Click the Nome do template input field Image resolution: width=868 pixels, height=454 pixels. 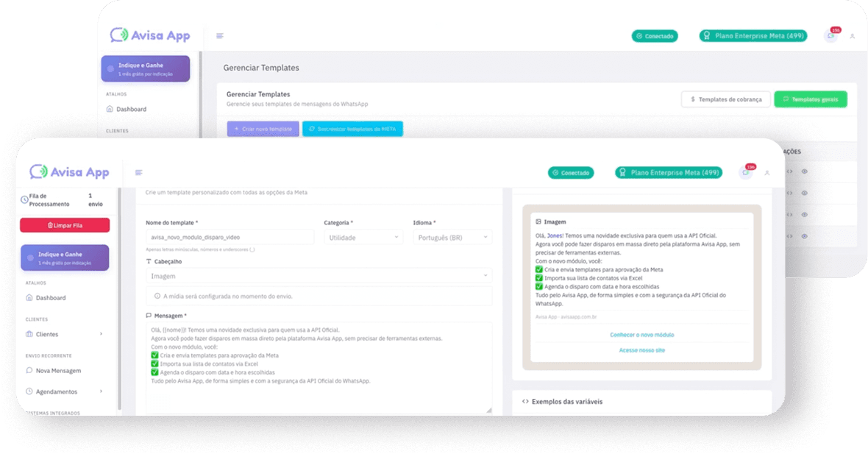click(x=230, y=238)
